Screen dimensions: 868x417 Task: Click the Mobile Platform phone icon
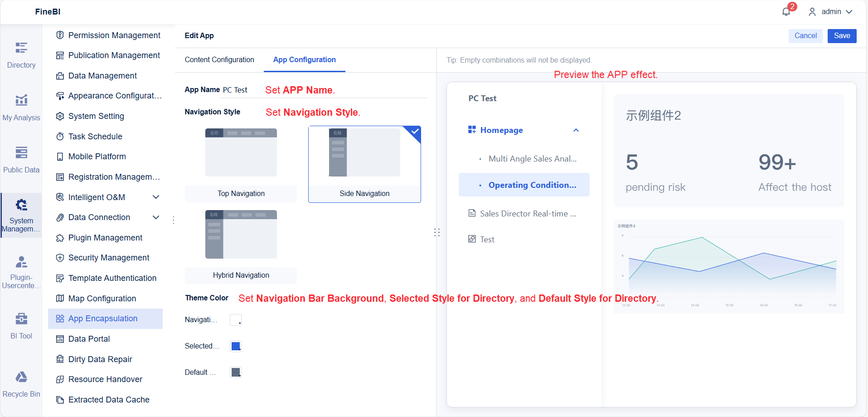pyautogui.click(x=60, y=157)
